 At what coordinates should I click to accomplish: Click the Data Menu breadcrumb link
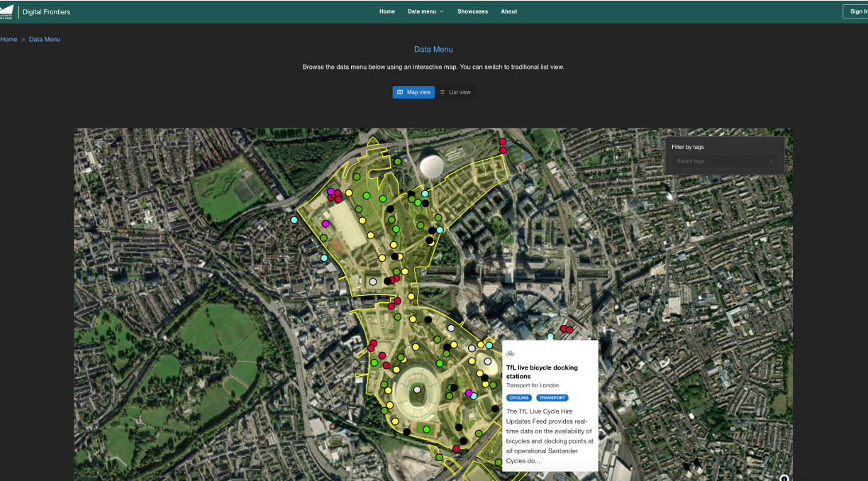click(x=45, y=39)
